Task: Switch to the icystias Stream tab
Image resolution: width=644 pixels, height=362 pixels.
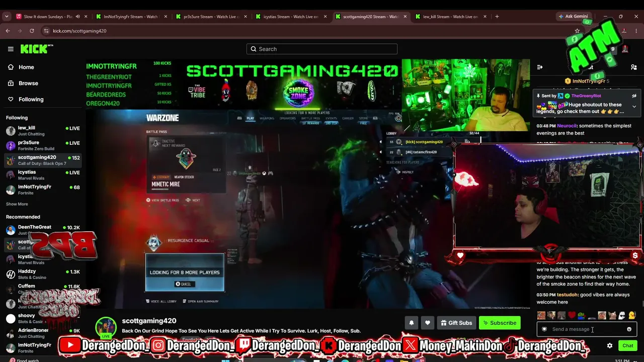Action: point(291,17)
